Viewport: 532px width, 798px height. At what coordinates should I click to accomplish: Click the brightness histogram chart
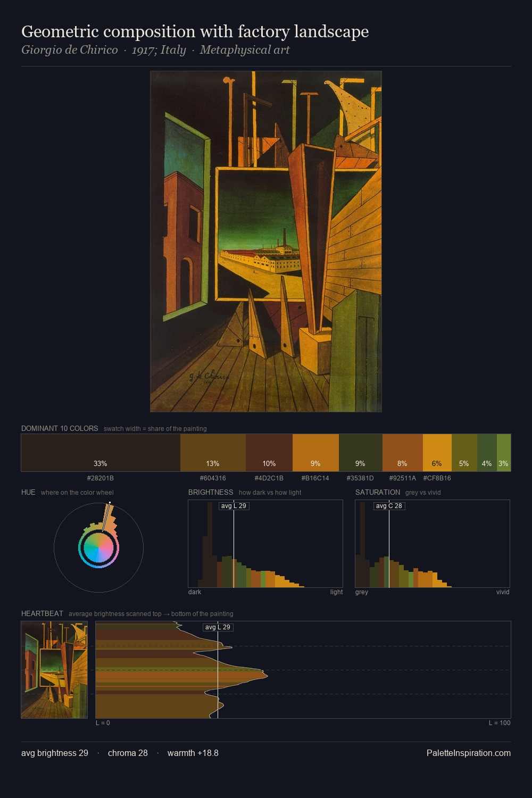point(265,544)
